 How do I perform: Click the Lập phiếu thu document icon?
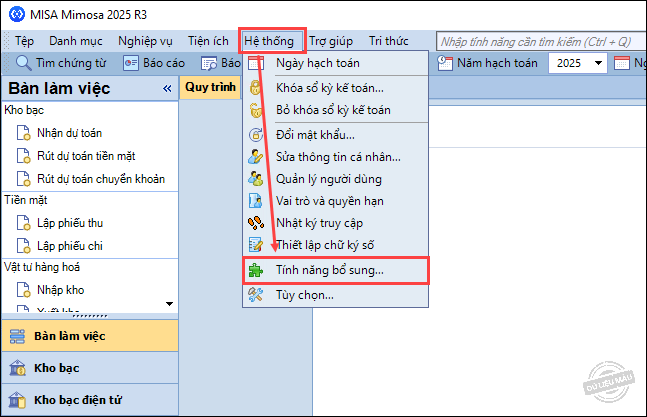[24, 223]
